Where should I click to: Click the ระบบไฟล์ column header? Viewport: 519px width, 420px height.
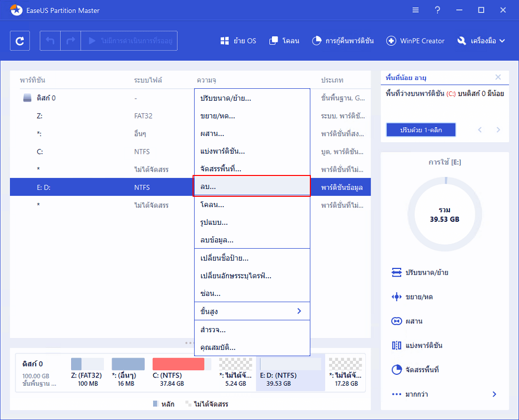point(148,80)
